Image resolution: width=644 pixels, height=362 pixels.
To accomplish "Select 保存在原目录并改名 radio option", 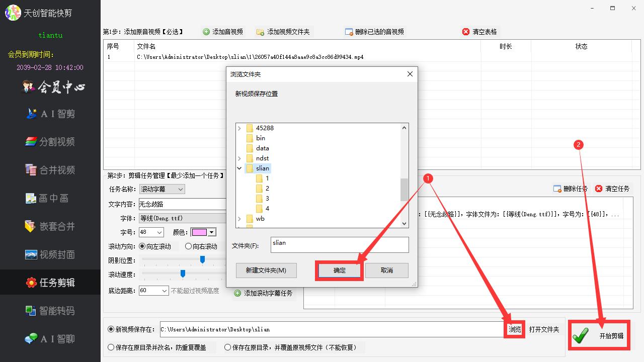I will click(111, 347).
